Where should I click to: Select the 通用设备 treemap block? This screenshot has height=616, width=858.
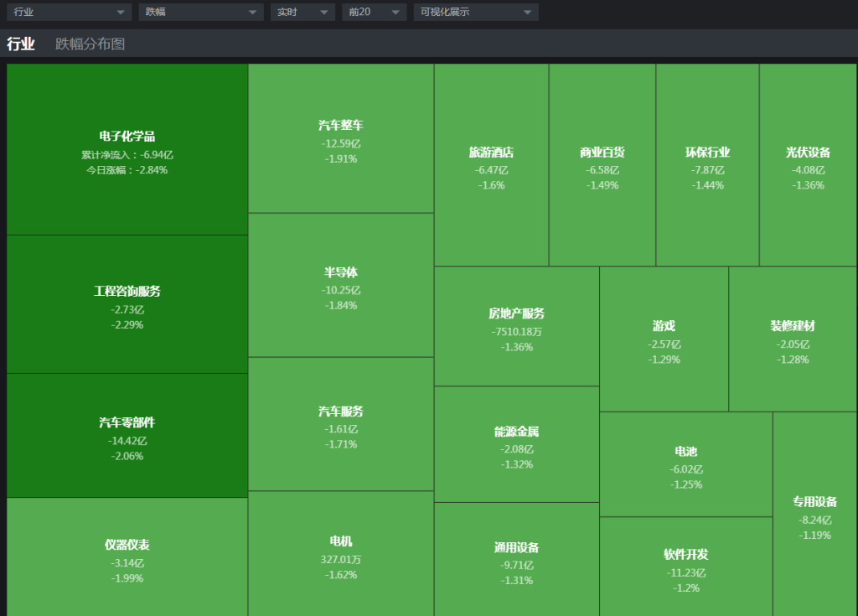tap(517, 560)
